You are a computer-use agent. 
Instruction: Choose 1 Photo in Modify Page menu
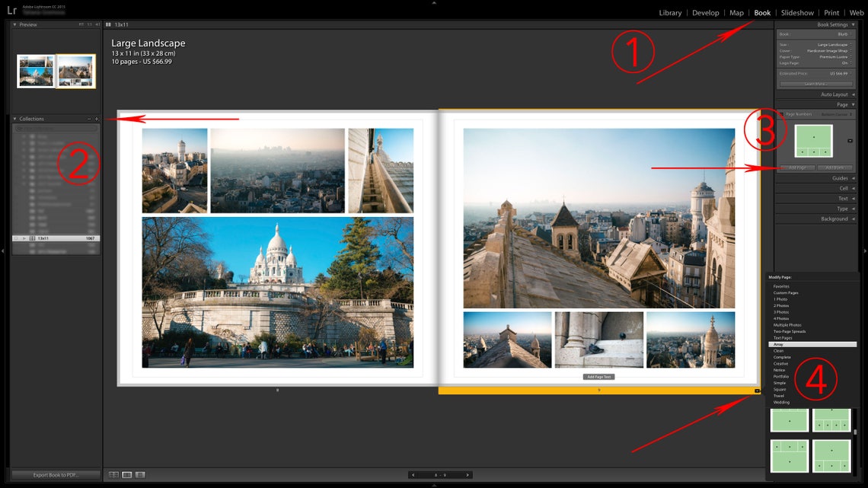pyautogui.click(x=780, y=298)
